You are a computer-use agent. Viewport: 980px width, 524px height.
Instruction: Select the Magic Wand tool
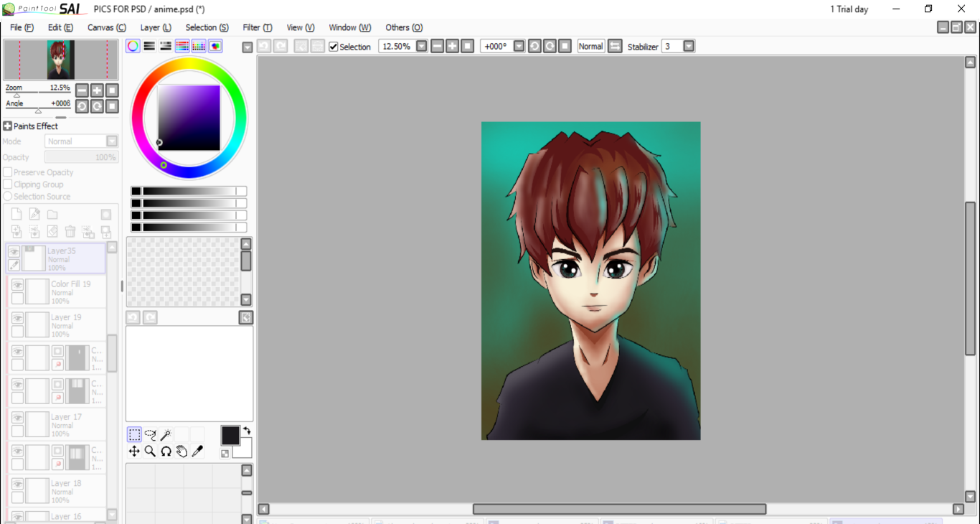[166, 435]
